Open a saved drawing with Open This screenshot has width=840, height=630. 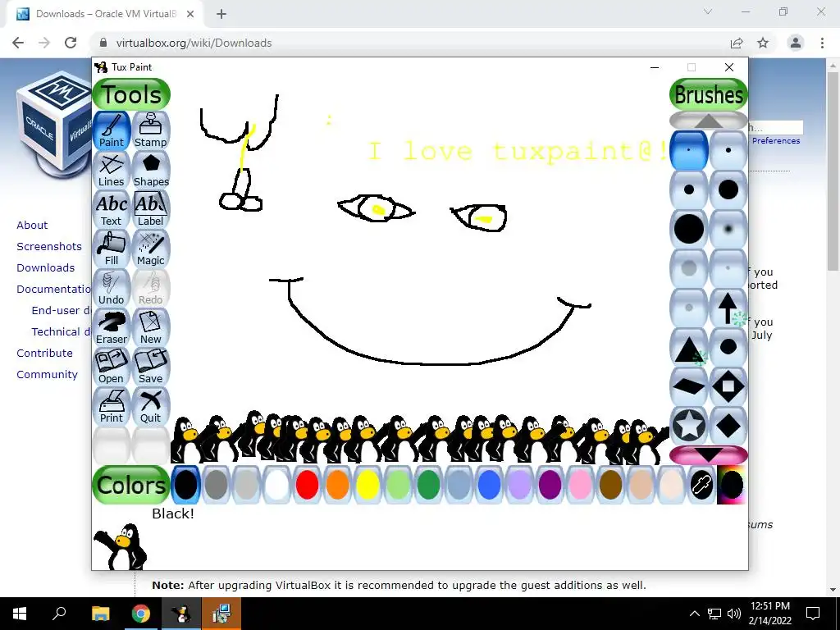click(x=112, y=367)
